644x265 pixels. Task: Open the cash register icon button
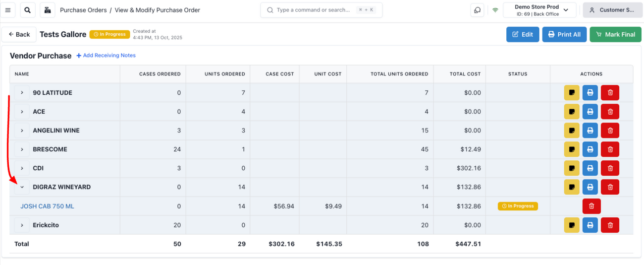[47, 10]
